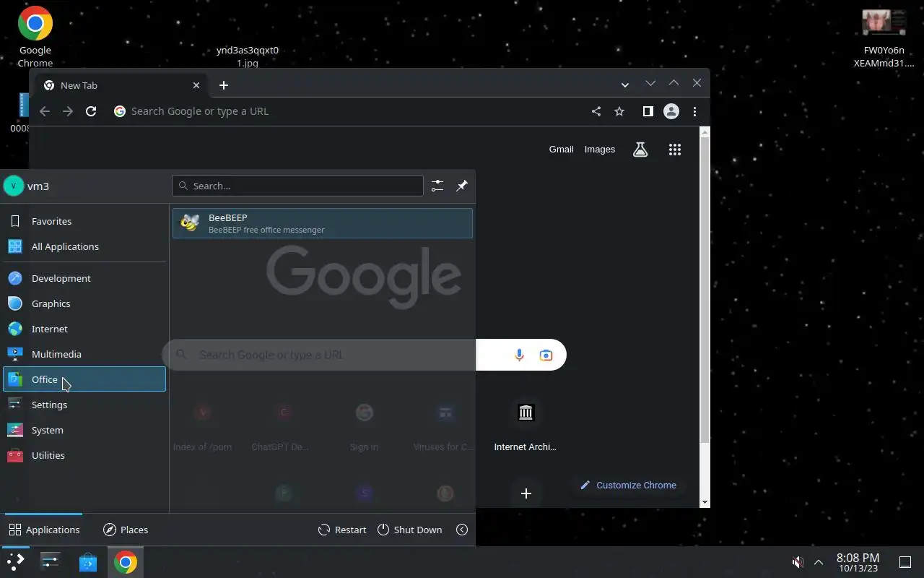Expand more session options arrow
The image size is (924, 578).
462,530
